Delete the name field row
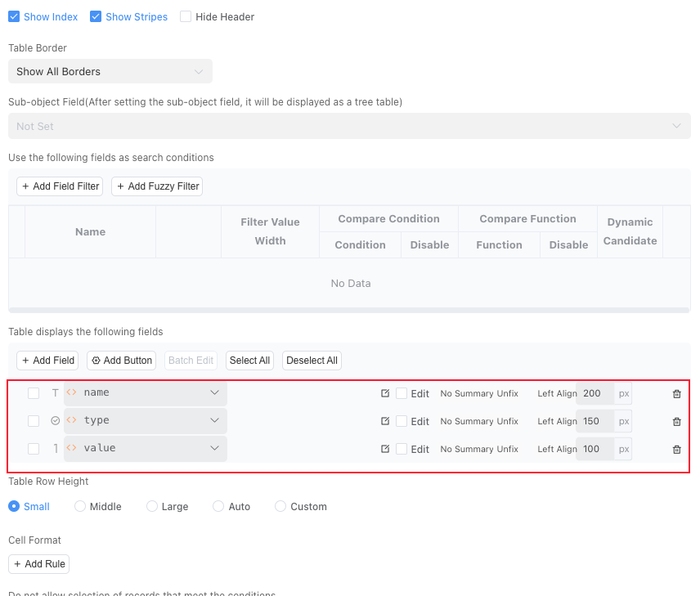Screen dimensions: 700x596 click(x=676, y=394)
